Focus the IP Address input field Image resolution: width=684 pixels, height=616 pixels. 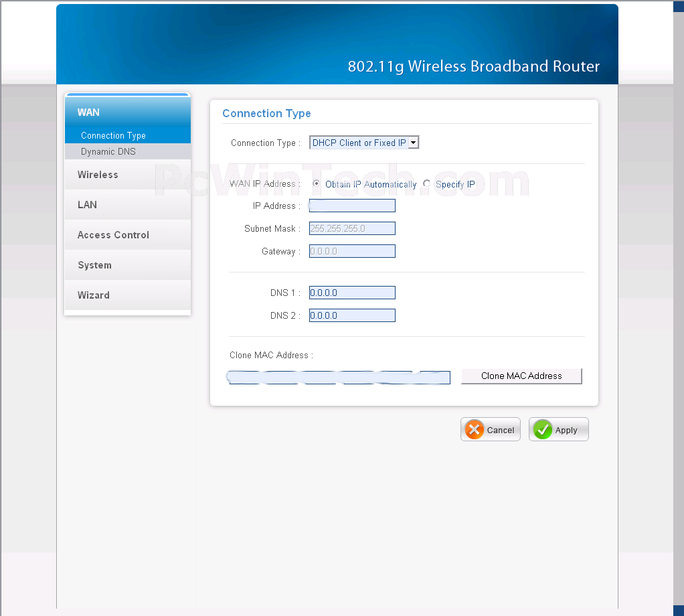[x=352, y=206]
